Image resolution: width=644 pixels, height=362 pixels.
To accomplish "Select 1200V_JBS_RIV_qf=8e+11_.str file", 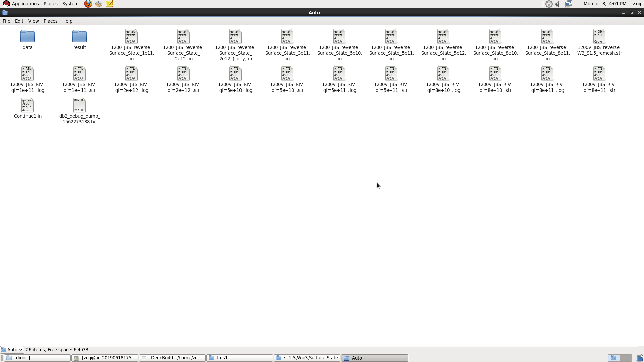I will [x=599, y=74].
